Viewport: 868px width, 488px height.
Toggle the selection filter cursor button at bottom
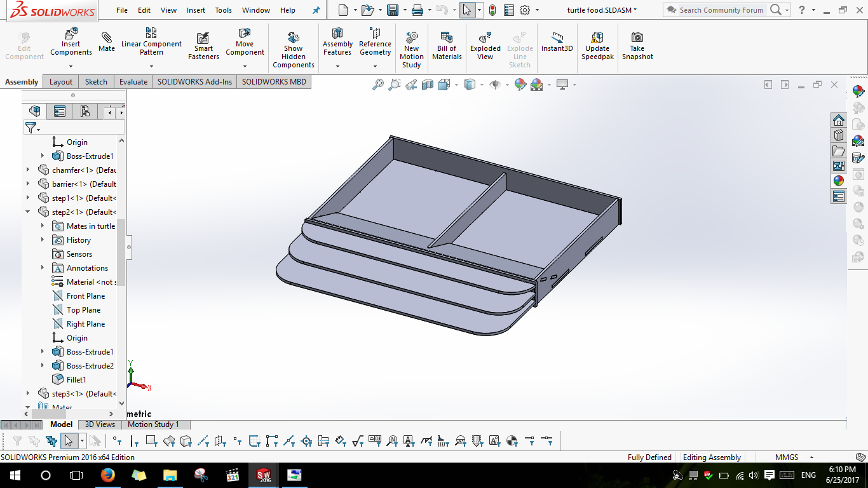[x=69, y=440]
